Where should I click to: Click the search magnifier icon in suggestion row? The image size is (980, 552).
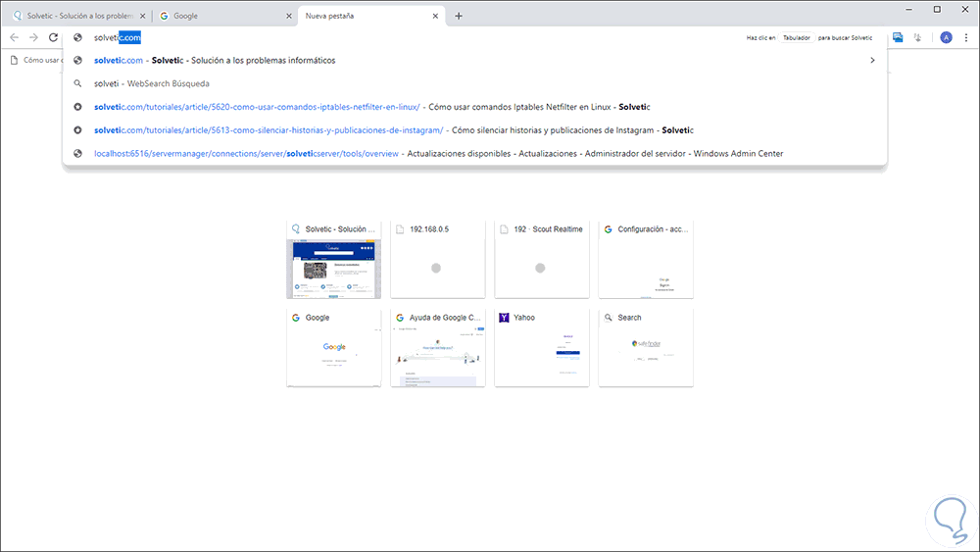[77, 83]
